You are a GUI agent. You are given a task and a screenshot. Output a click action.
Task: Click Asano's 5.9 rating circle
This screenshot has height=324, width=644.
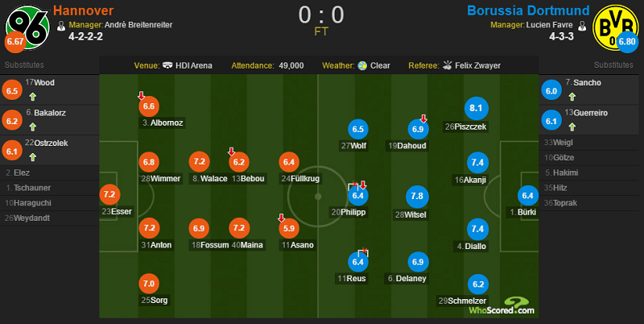pyautogui.click(x=289, y=228)
